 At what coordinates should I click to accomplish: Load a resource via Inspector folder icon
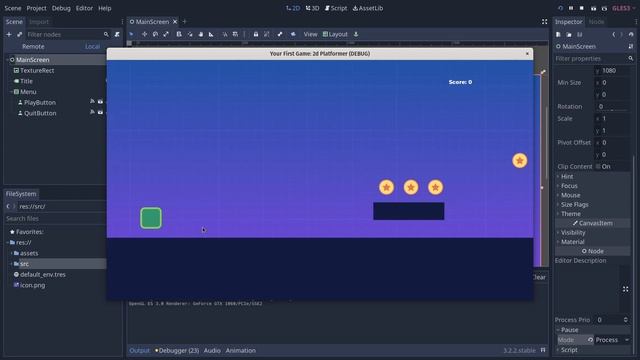(x=569, y=34)
